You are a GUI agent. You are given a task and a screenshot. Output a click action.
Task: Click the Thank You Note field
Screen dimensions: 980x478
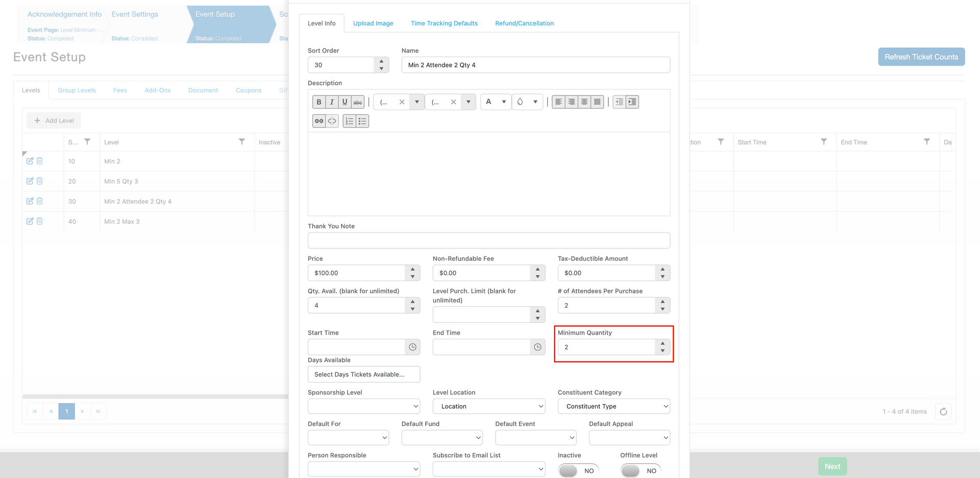(x=489, y=240)
